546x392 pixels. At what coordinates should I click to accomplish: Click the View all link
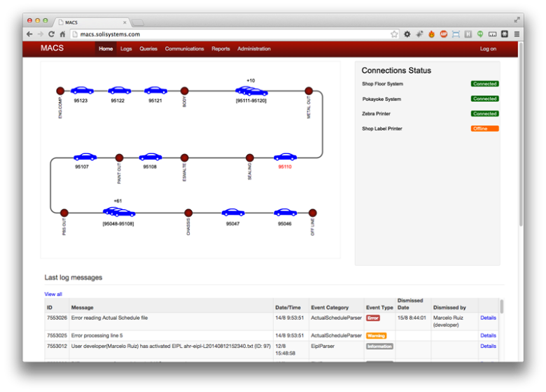pyautogui.click(x=53, y=294)
